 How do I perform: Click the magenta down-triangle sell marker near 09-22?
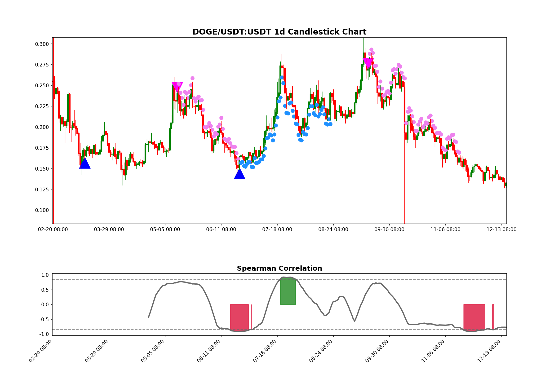368,62
